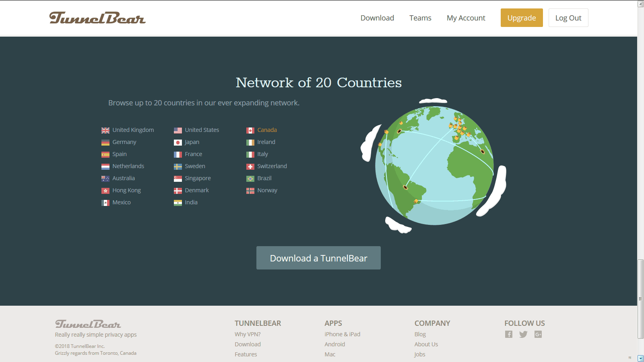644x362 pixels.
Task: Click the Japan flag icon
Action: pyautogui.click(x=178, y=142)
